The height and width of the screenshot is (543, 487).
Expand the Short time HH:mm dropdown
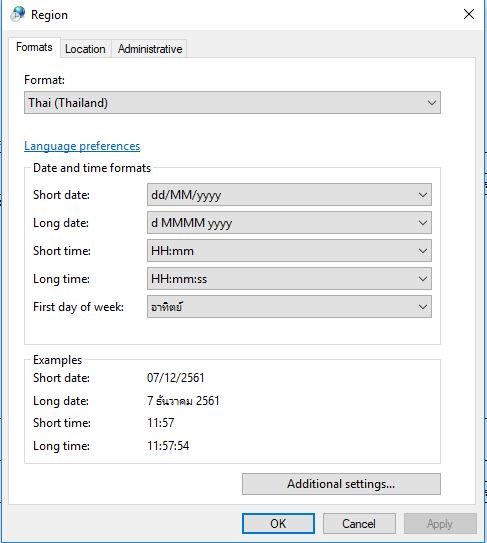point(289,251)
